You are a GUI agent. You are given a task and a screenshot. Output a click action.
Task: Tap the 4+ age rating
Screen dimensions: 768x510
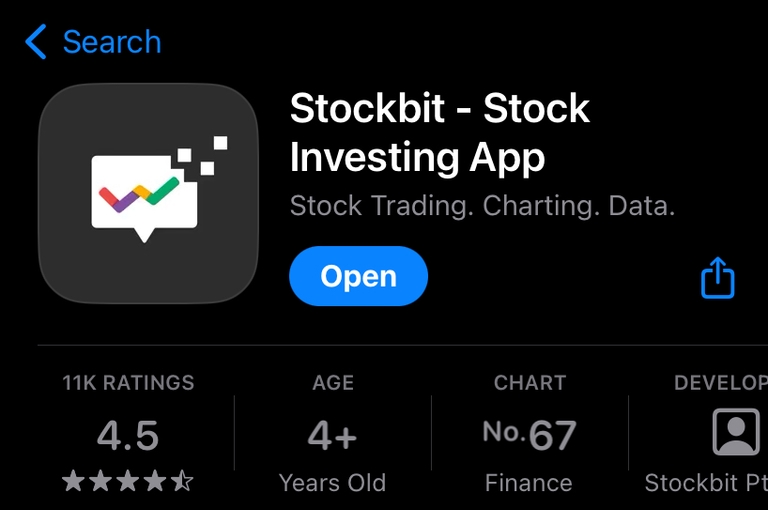click(x=333, y=435)
